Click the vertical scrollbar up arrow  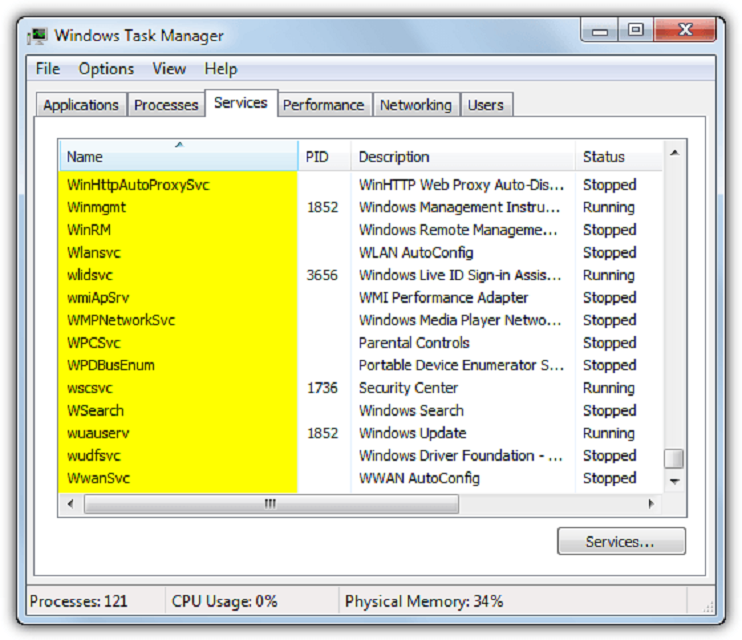point(674,153)
